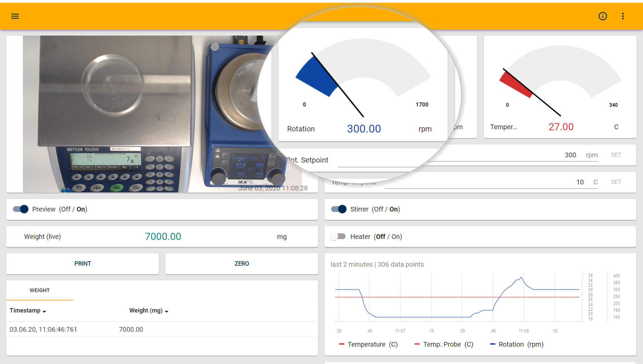Click the live weight value 7000.00
643x364 pixels.
tap(163, 236)
